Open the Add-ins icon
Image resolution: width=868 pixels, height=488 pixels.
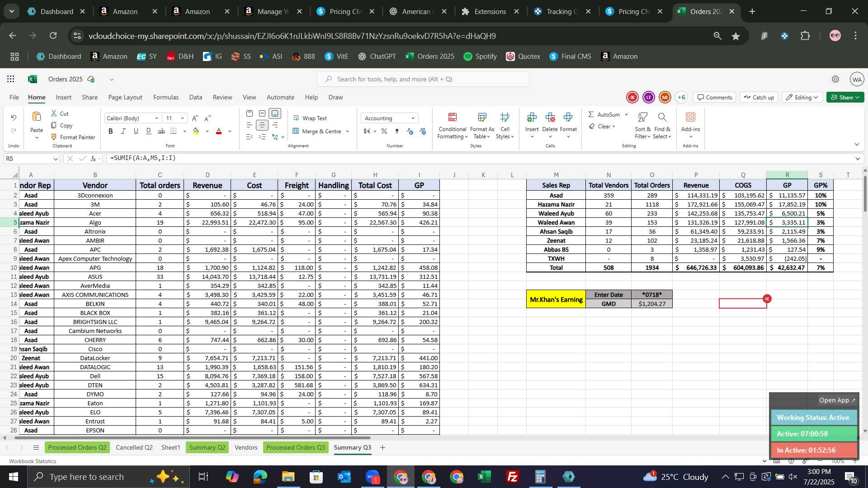click(690, 117)
